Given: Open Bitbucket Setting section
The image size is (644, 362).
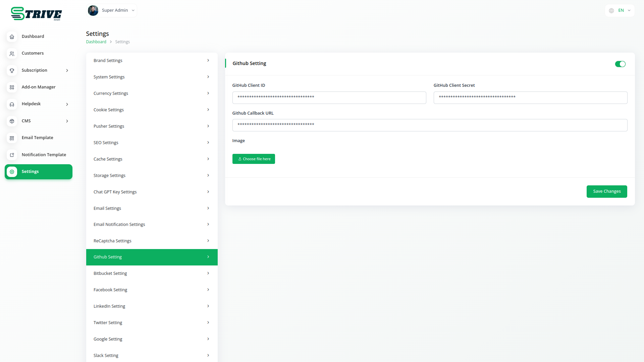Looking at the screenshot, I should tap(152, 274).
